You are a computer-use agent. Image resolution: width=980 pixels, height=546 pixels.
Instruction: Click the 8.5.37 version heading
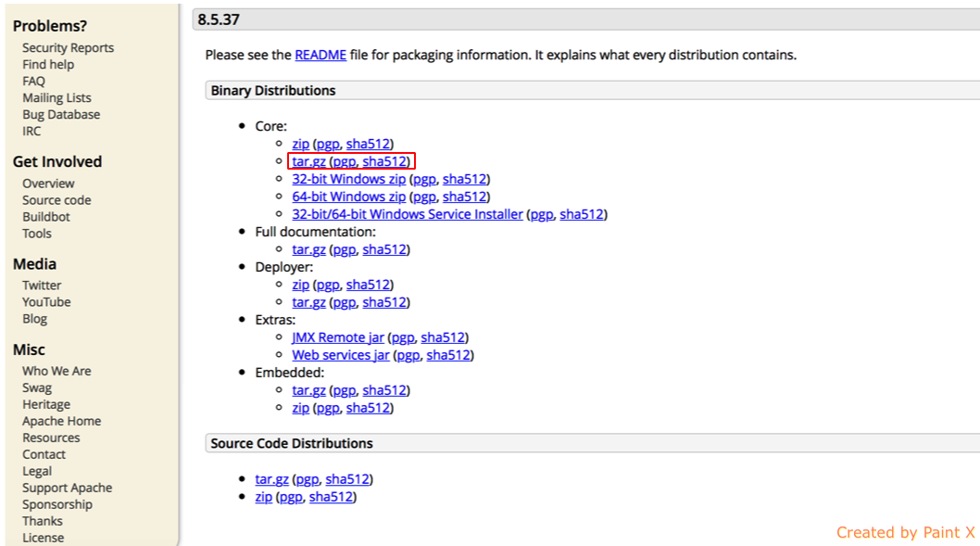click(x=219, y=20)
